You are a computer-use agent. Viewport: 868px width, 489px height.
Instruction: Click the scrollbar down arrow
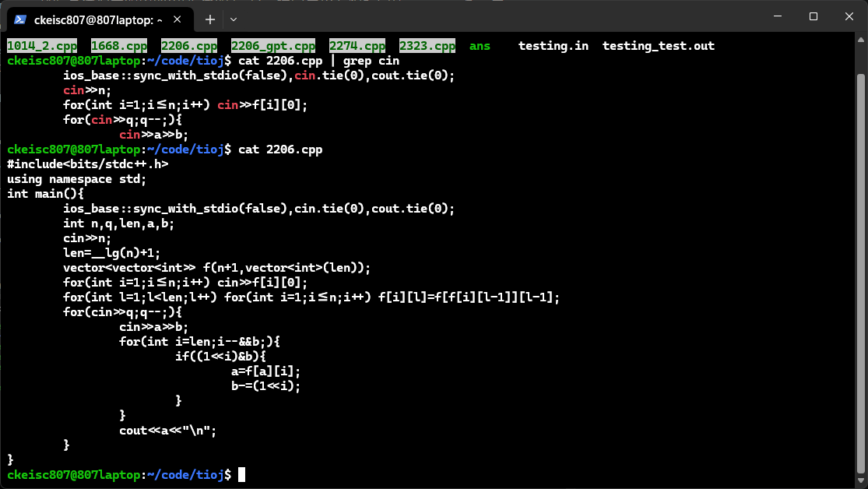[860, 482]
